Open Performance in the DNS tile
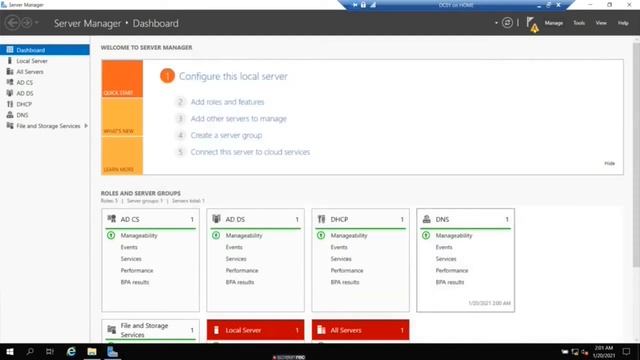Viewport: 640px width, 360px height. 452,271
